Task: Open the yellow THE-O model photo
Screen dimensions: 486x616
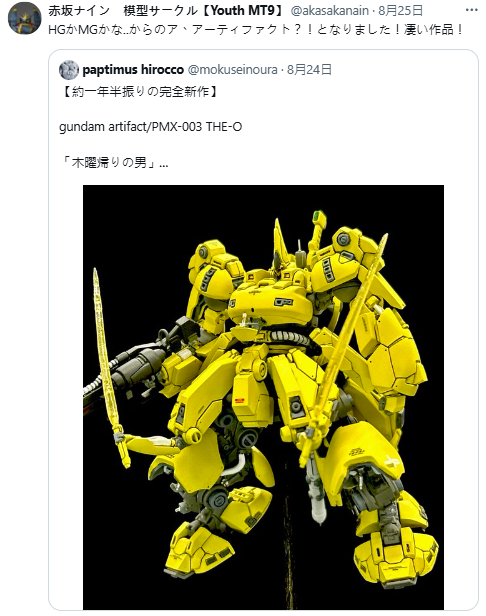Action: 263,397
